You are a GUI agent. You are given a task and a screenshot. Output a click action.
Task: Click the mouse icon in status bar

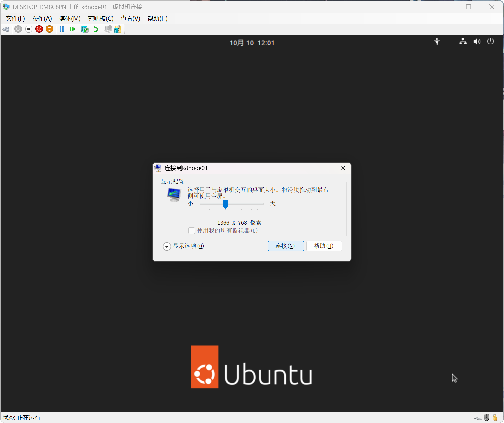pyautogui.click(x=487, y=417)
